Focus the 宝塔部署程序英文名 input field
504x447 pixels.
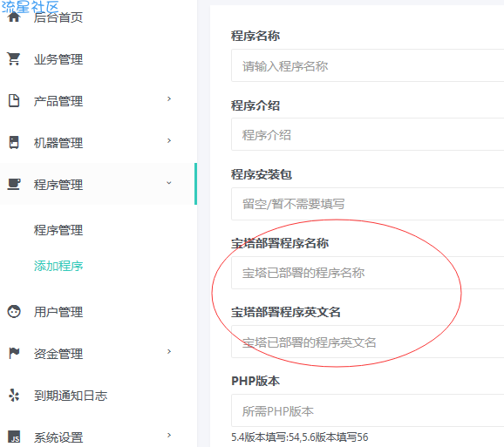[x=367, y=342]
